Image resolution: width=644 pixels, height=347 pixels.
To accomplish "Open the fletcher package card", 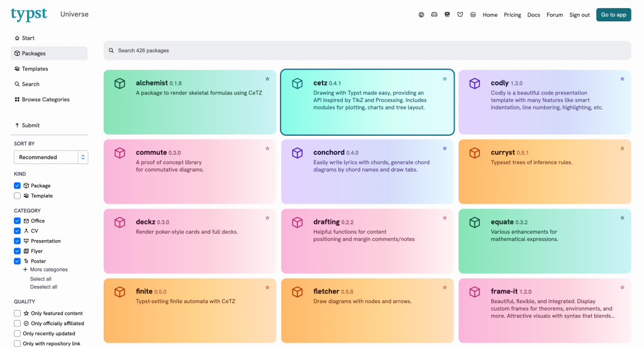I will [367, 311].
